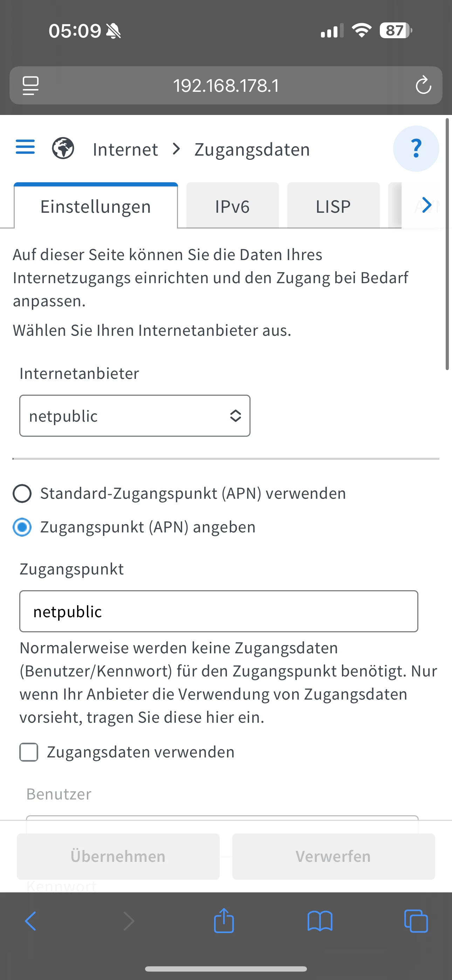The height and width of the screenshot is (980, 452).
Task: Open Safari bookmarks book icon
Action: 320,921
